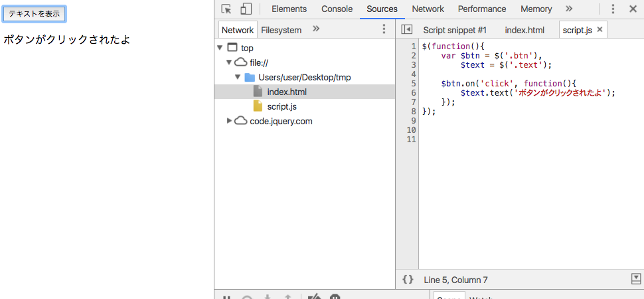Click the var keyword on line 2

coord(449,56)
